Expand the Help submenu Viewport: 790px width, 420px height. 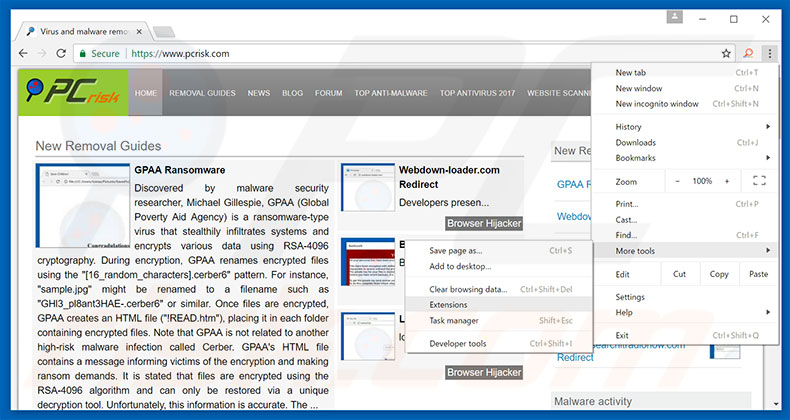[x=686, y=313]
